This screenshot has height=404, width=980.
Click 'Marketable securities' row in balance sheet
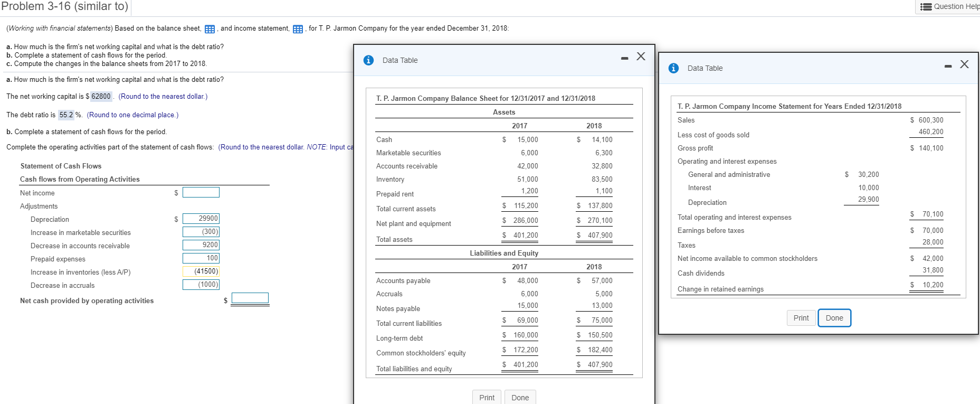(x=408, y=153)
